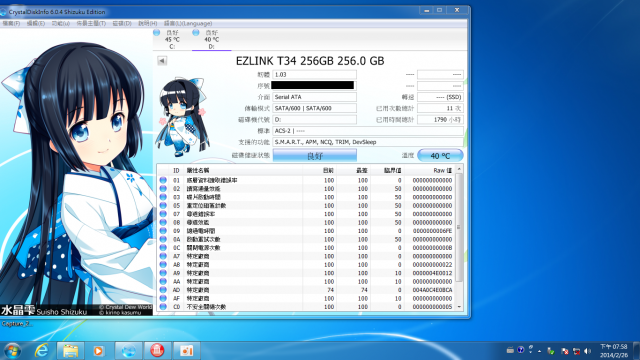Click the Raw 值 column header
Image resolution: width=640 pixels, height=360 pixels.
click(442, 170)
